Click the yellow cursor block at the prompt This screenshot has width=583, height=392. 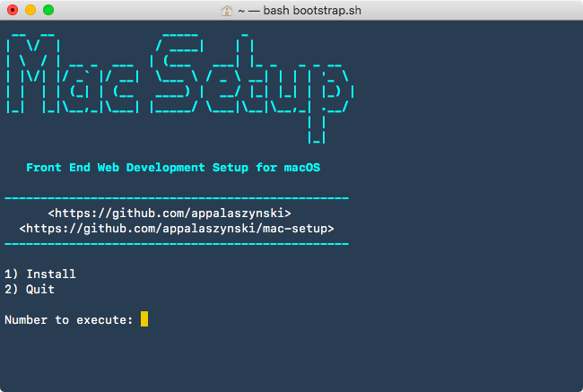coord(144,319)
